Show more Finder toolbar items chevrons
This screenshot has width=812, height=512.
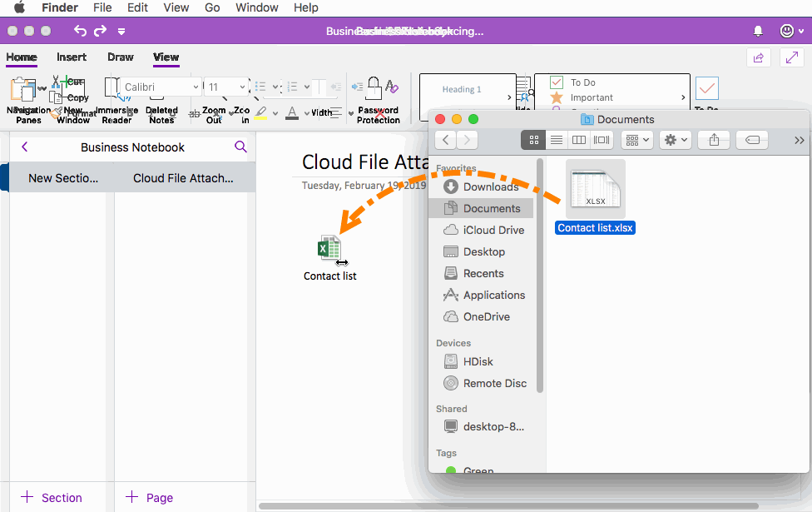799,140
